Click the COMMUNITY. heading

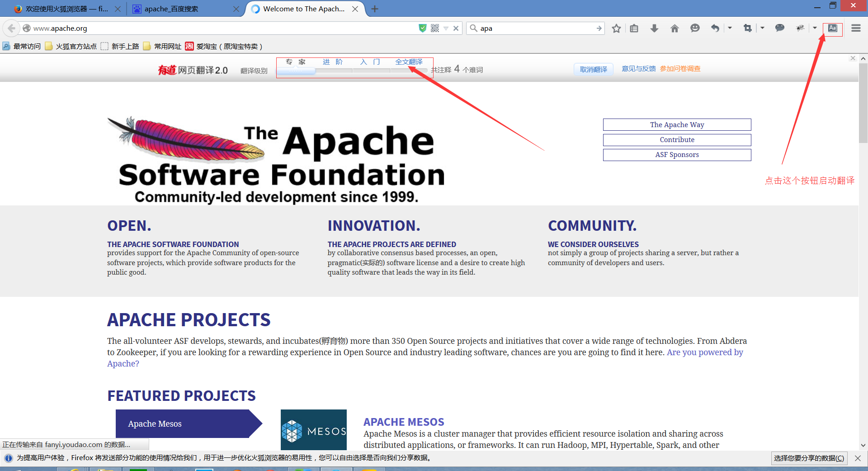tap(592, 225)
